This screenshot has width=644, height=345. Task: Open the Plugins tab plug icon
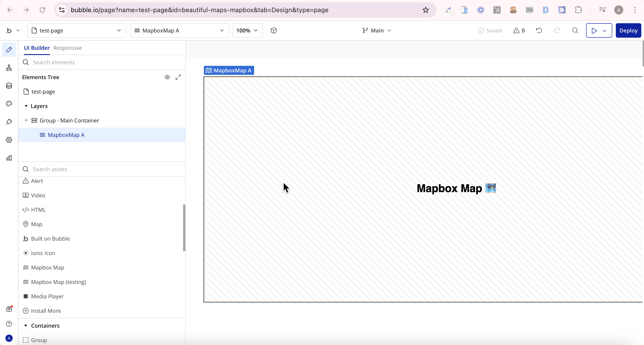[x=9, y=122]
